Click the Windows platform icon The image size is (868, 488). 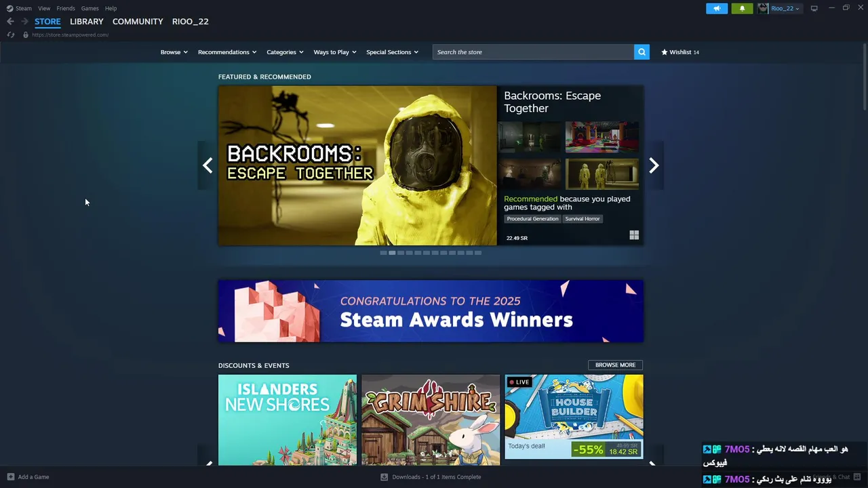tap(634, 235)
